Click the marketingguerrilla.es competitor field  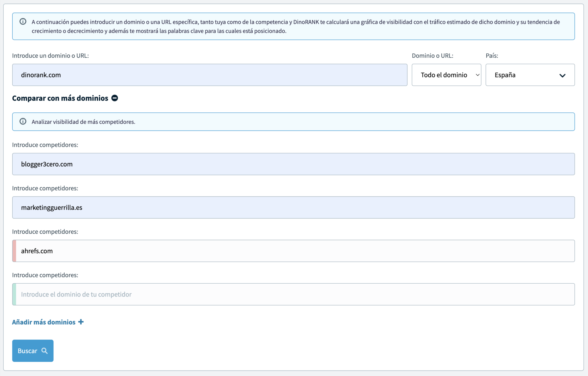pyautogui.click(x=293, y=207)
